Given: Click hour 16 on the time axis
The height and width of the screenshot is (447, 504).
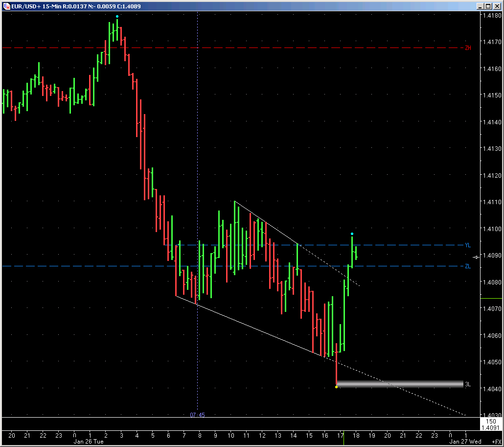Looking at the screenshot, I should (325, 436).
